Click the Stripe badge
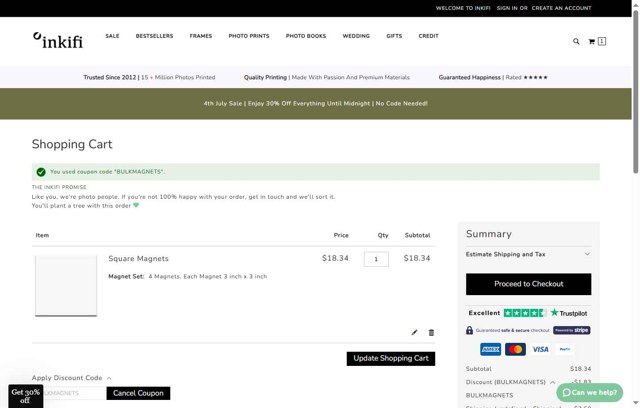The height and width of the screenshot is (408, 640). [571, 330]
